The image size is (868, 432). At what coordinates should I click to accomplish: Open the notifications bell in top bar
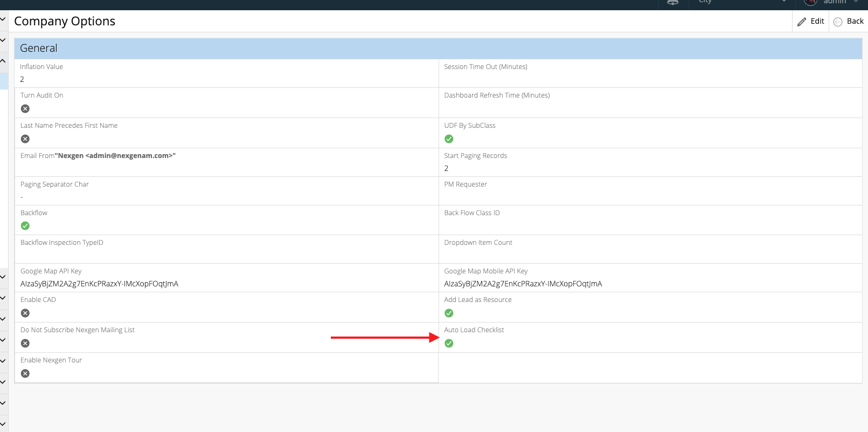point(673,2)
